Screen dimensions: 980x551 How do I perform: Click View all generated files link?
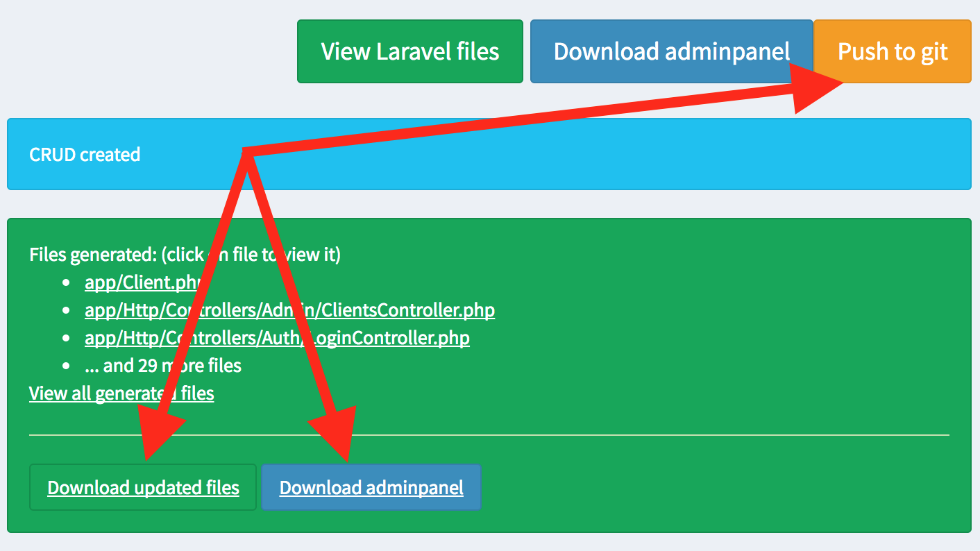coord(121,393)
